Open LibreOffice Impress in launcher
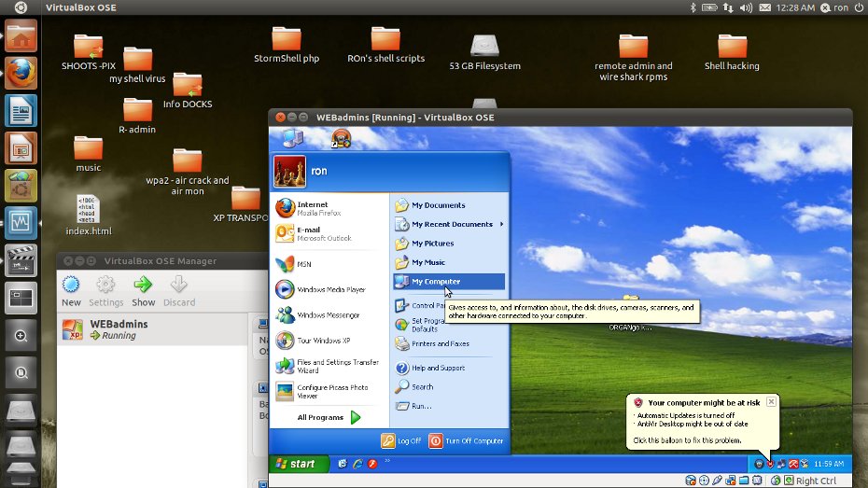Screen dimensions: 868x488 [21, 148]
